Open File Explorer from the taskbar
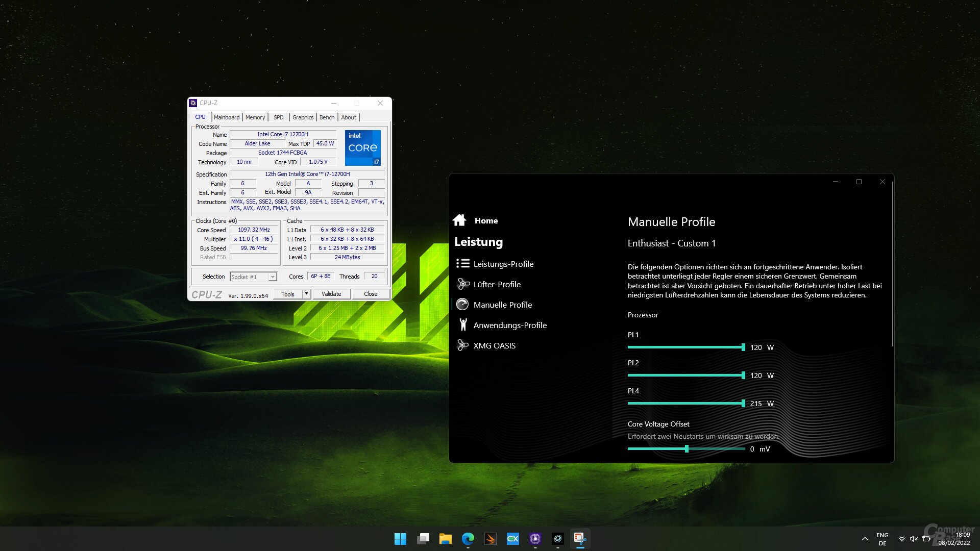Image resolution: width=980 pixels, height=551 pixels. [445, 539]
